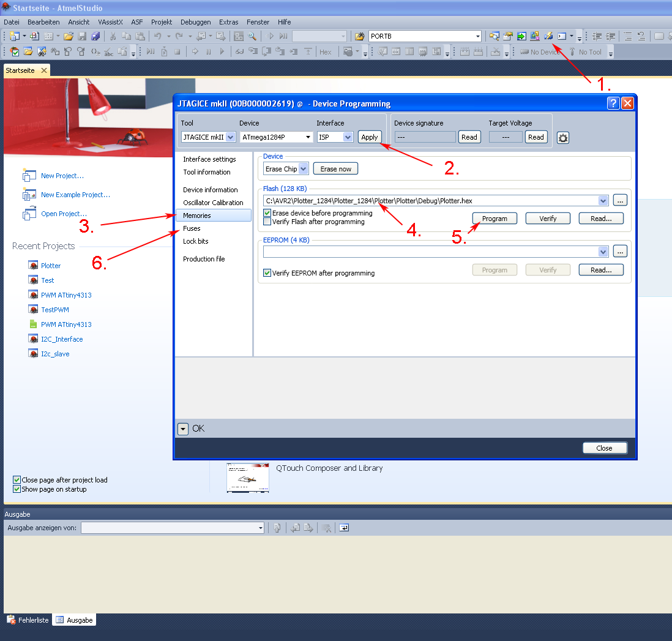Open the Ausgabe anzeigen von dropdown

[173, 528]
